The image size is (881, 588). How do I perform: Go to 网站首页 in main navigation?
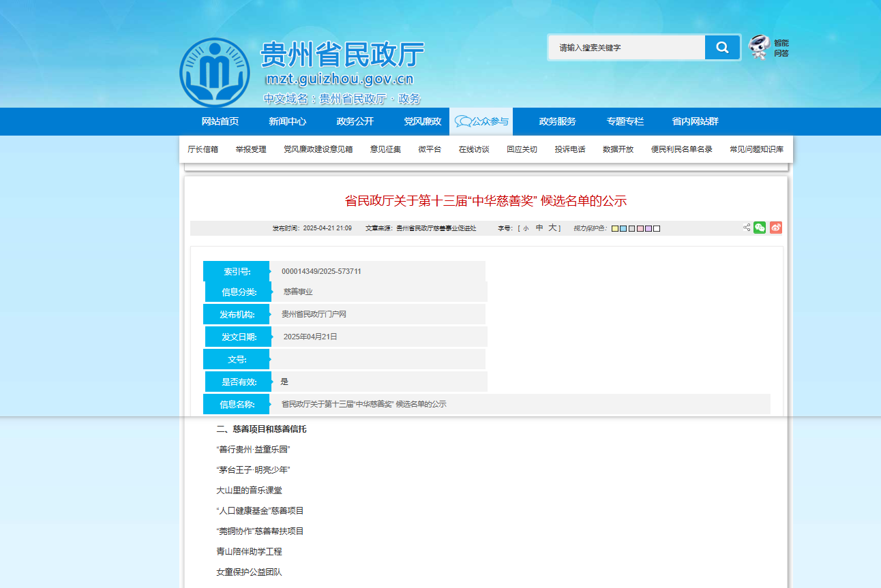[220, 121]
